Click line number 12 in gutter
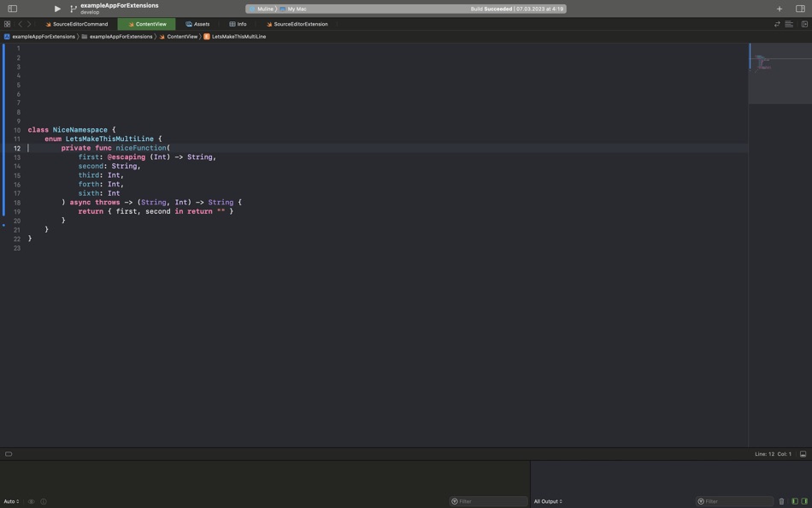 click(17, 148)
